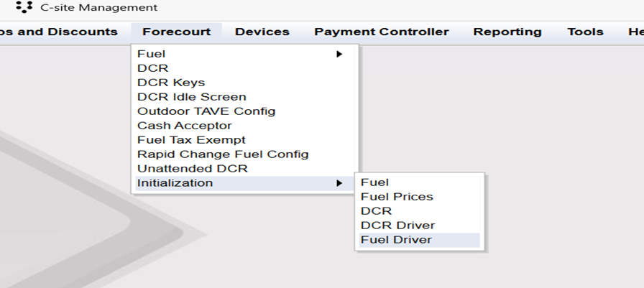The height and width of the screenshot is (288, 644).
Task: Expand the Initialization submenu arrow
Action: pyautogui.click(x=339, y=183)
